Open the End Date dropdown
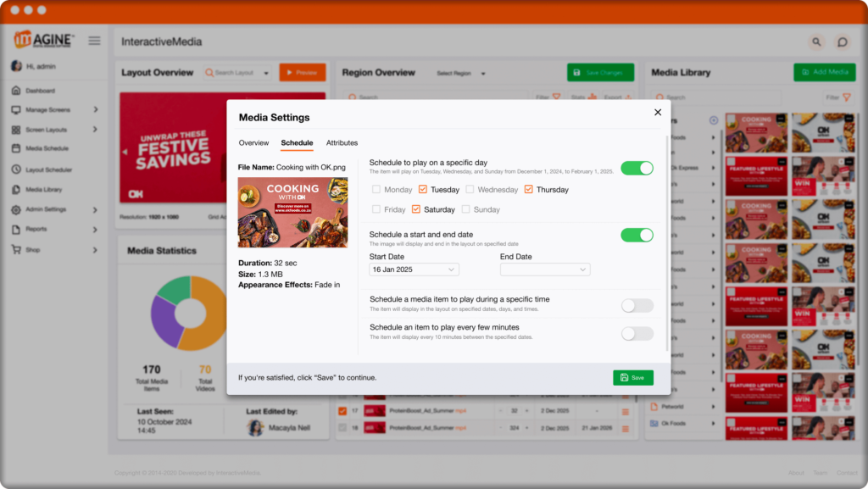868x489 pixels. (545, 270)
